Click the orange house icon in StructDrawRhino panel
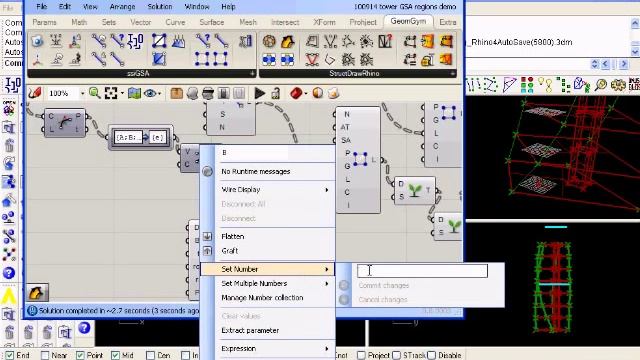The width and height of the screenshot is (640, 360). click(x=287, y=41)
